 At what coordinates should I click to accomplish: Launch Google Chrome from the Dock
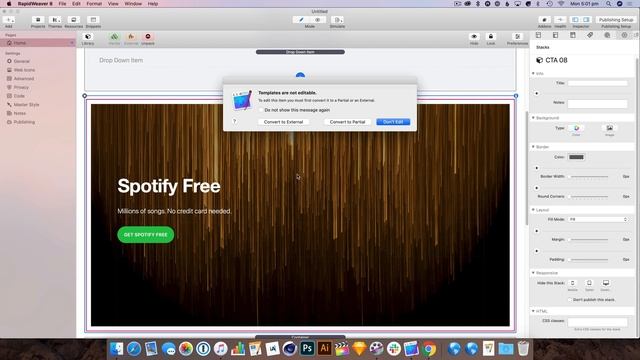(429, 349)
